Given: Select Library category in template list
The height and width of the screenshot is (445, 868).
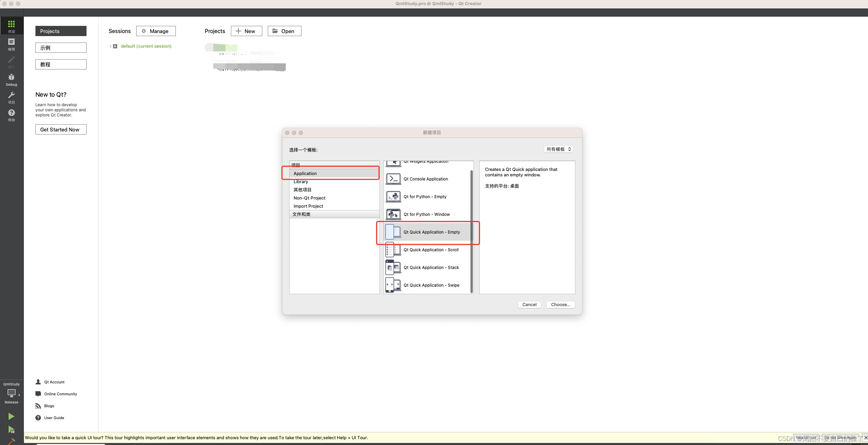Looking at the screenshot, I should coord(300,181).
